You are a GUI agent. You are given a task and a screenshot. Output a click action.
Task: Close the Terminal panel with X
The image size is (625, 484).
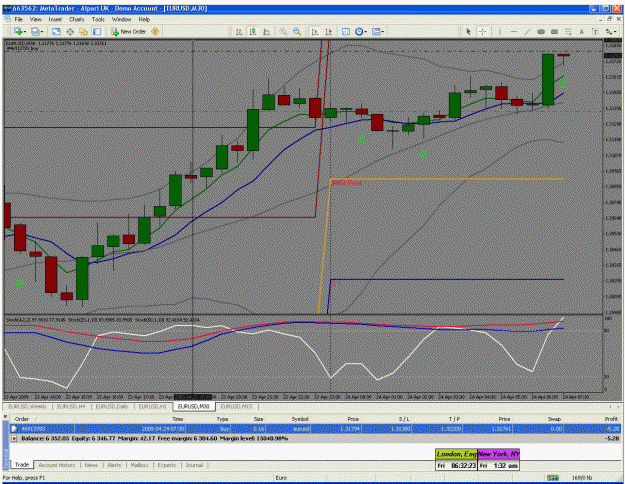click(x=6, y=417)
